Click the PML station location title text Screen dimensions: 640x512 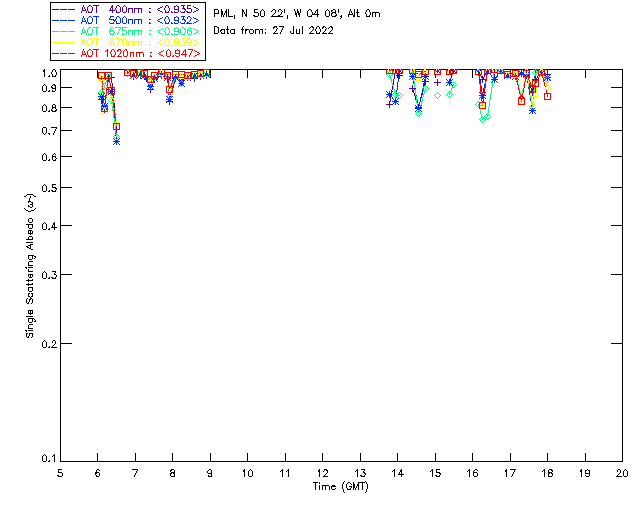click(297, 14)
